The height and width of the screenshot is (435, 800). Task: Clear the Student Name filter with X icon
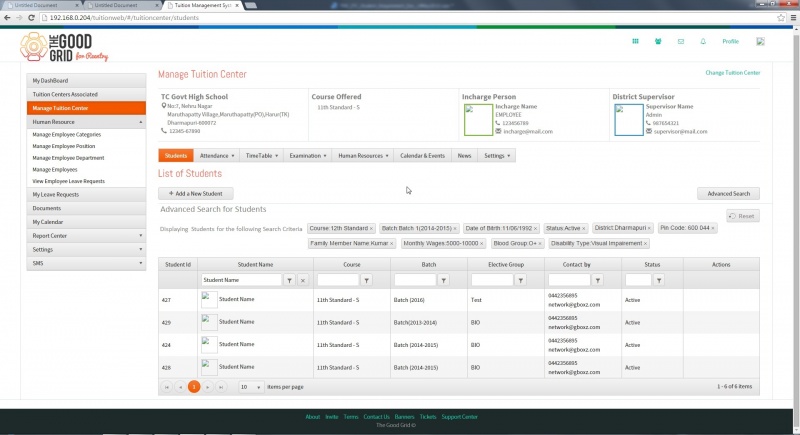click(303, 280)
